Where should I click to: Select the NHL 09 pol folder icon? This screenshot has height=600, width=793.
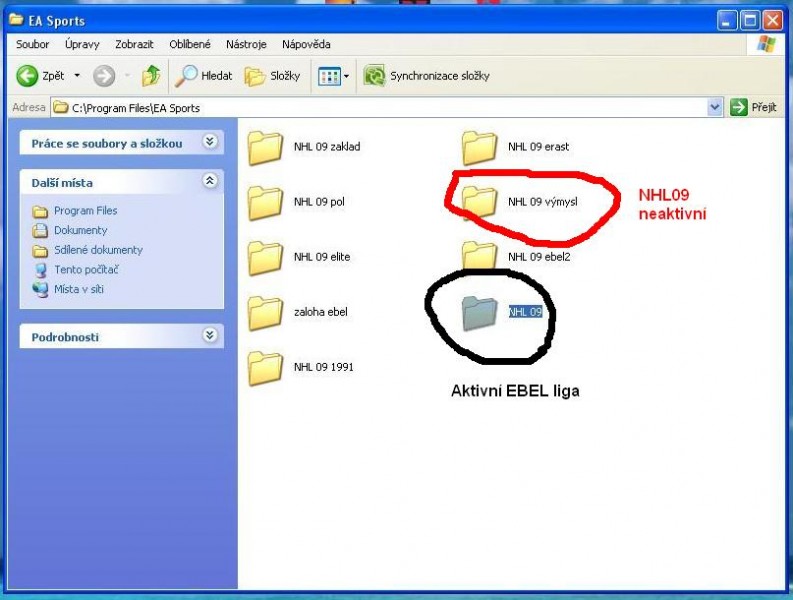point(265,203)
